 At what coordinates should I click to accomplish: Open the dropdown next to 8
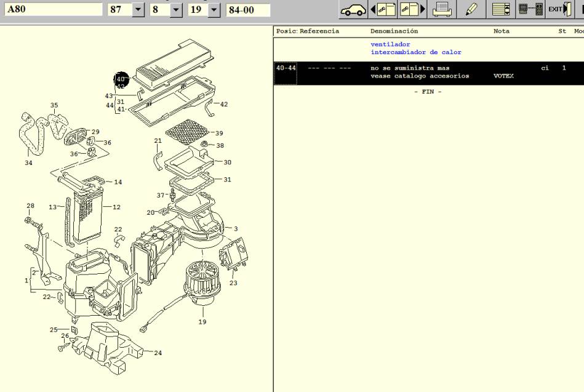pyautogui.click(x=176, y=10)
